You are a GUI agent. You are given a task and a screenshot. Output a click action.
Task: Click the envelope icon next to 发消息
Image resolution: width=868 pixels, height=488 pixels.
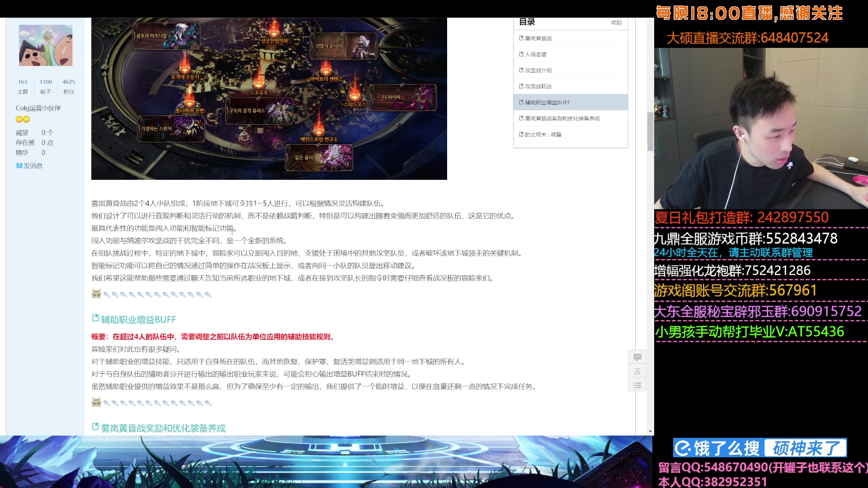click(19, 166)
